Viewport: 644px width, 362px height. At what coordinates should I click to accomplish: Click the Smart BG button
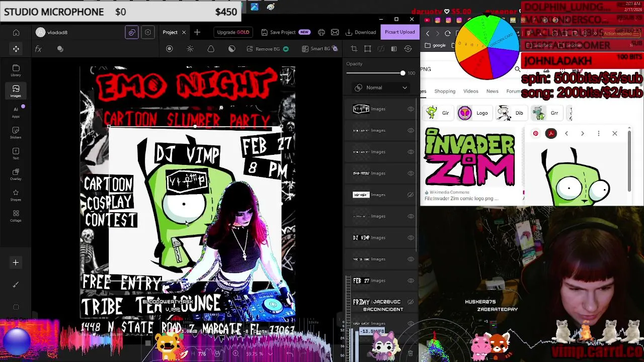320,49
